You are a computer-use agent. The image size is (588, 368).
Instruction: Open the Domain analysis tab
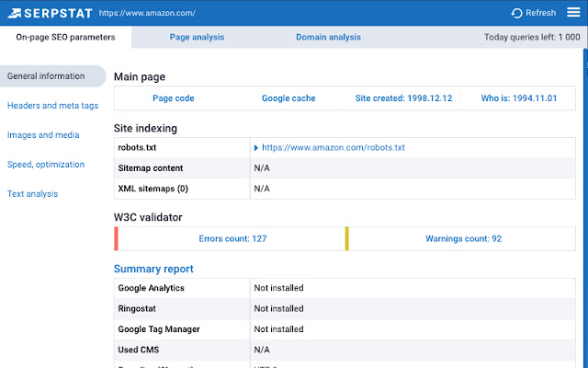tap(328, 38)
